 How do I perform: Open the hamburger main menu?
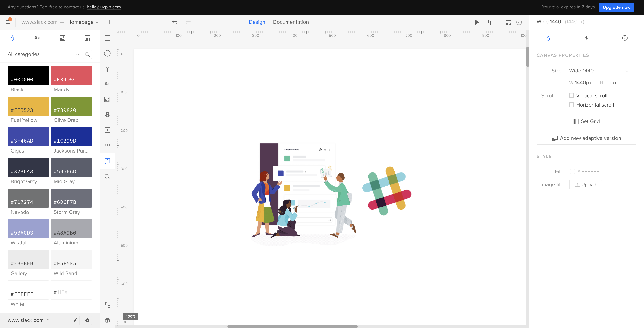coord(8,22)
